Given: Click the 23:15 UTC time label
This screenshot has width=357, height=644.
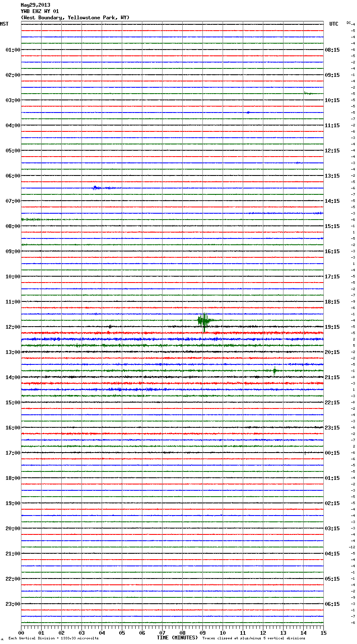Looking at the screenshot, I should point(332,428).
